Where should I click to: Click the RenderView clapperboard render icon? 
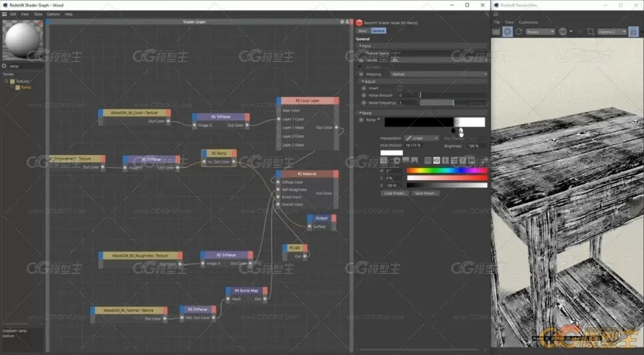(x=495, y=31)
